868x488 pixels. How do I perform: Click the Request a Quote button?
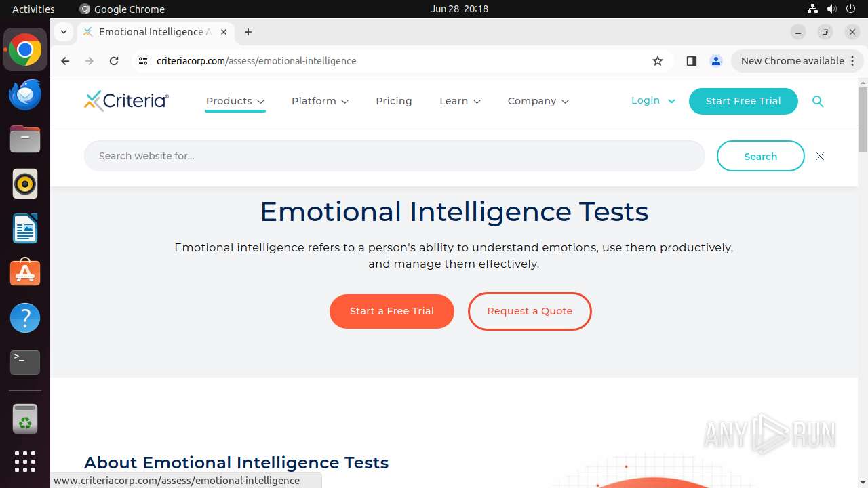[x=530, y=311]
